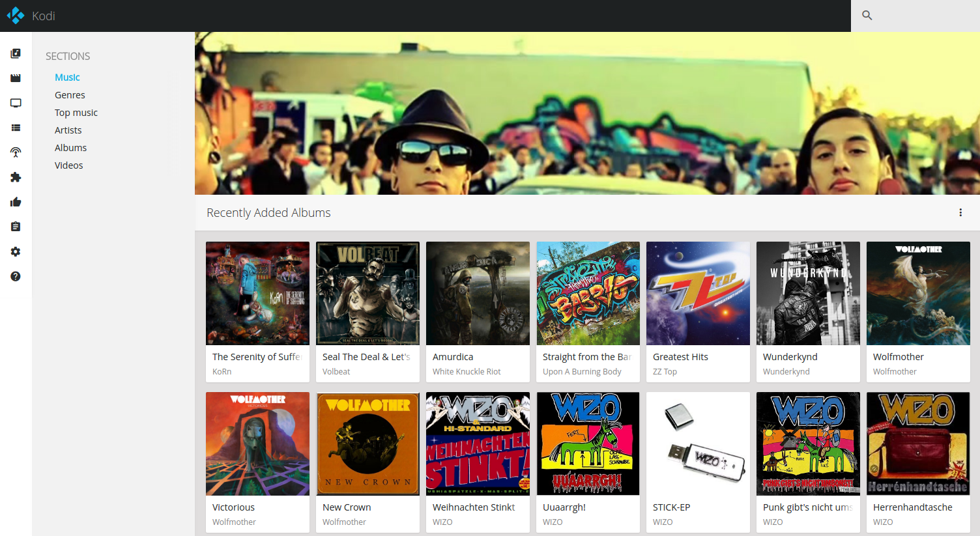980x536 pixels.
Task: Click the fanart banner image
Action: point(587,113)
